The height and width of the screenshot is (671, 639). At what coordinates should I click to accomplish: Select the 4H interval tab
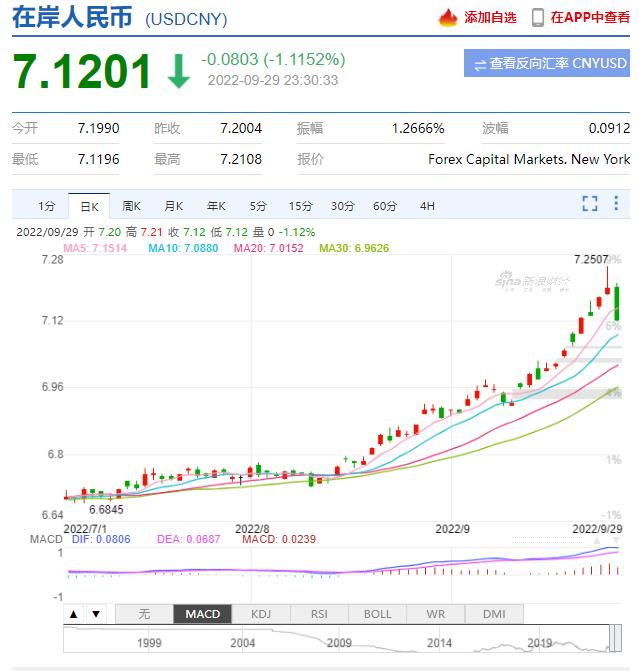pos(427,206)
